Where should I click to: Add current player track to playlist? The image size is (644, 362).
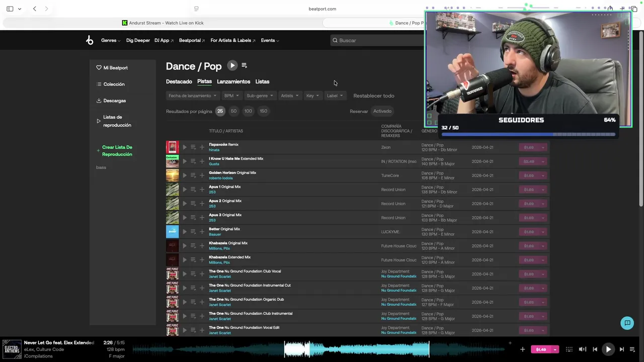tap(522, 349)
